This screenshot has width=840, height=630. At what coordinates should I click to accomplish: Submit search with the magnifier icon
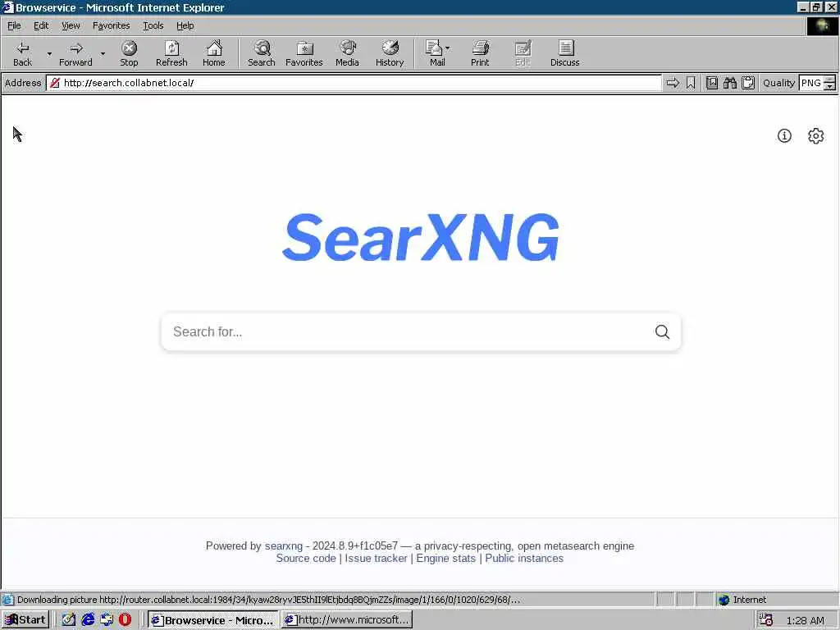[x=662, y=331]
